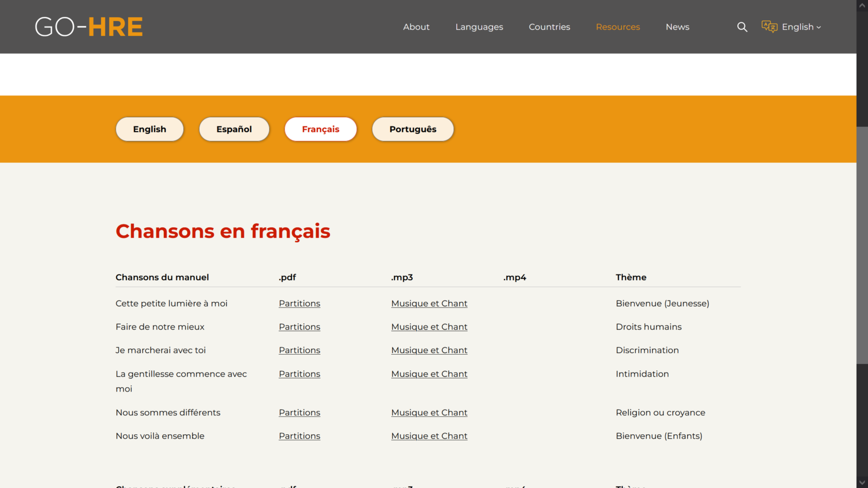
Task: Open Partitions for Faire de notre mieux
Action: pyautogui.click(x=299, y=327)
